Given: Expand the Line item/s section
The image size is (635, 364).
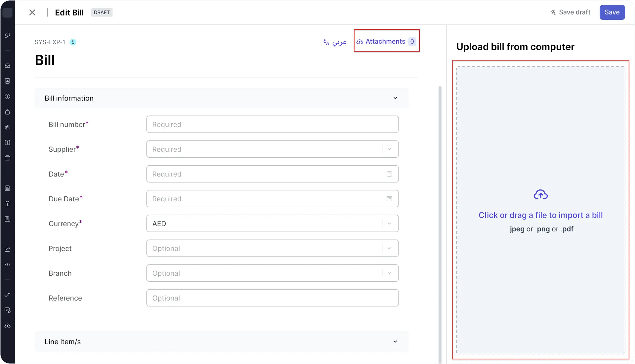Looking at the screenshot, I should [395, 342].
